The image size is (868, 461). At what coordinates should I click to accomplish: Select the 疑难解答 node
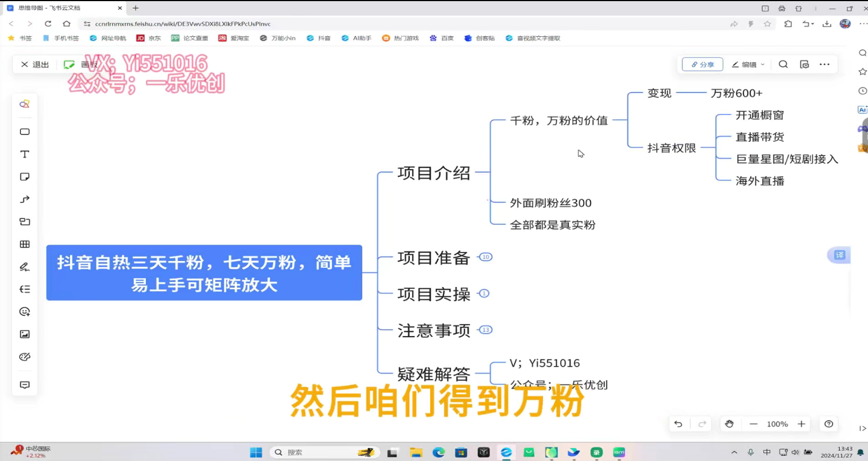(x=434, y=374)
